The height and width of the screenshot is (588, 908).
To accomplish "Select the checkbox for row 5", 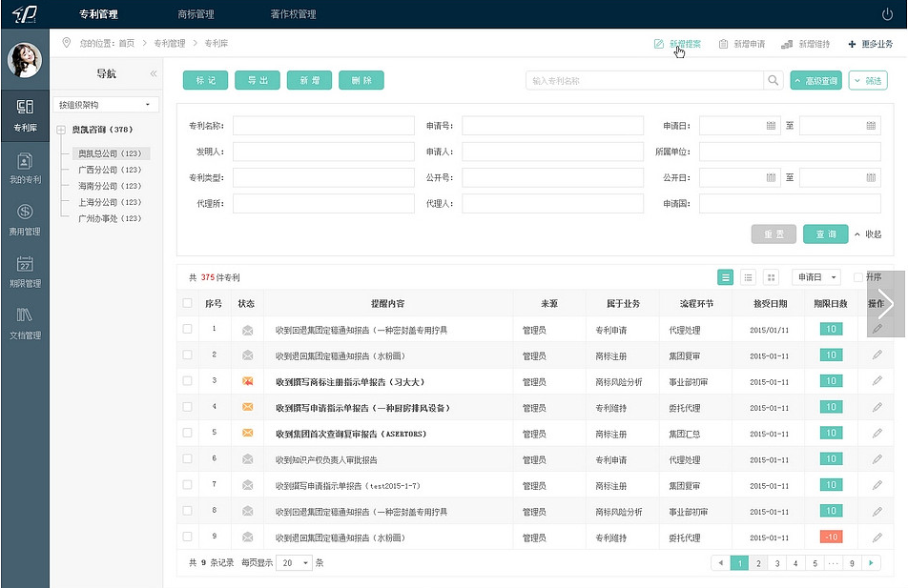I will pos(187,433).
